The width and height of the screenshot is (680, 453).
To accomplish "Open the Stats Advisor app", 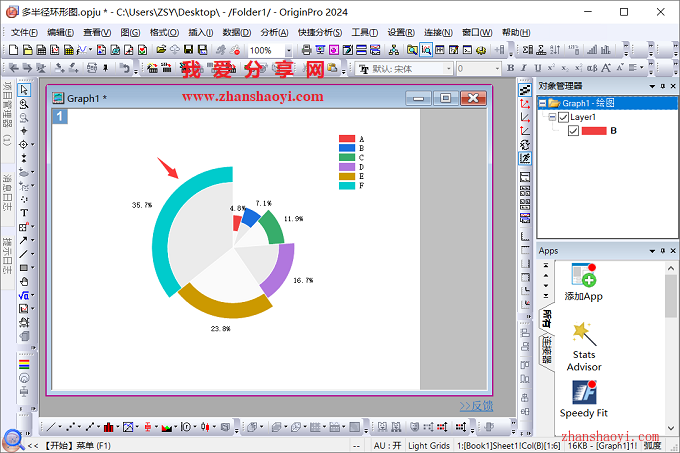I will pyautogui.click(x=584, y=347).
